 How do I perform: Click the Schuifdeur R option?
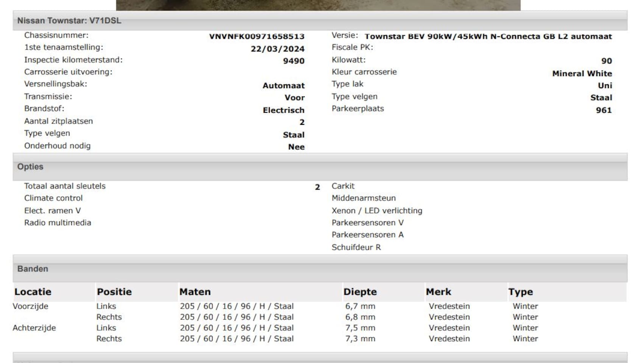pyautogui.click(x=356, y=247)
